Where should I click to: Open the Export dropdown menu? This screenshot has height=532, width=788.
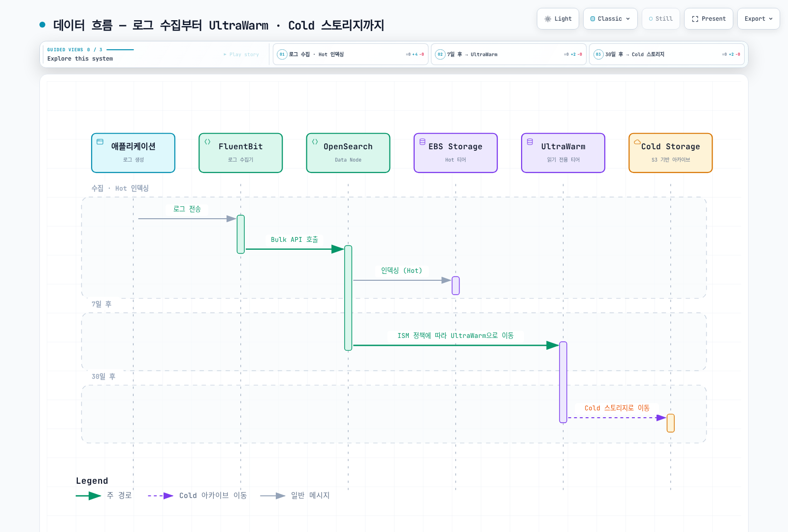pos(758,19)
